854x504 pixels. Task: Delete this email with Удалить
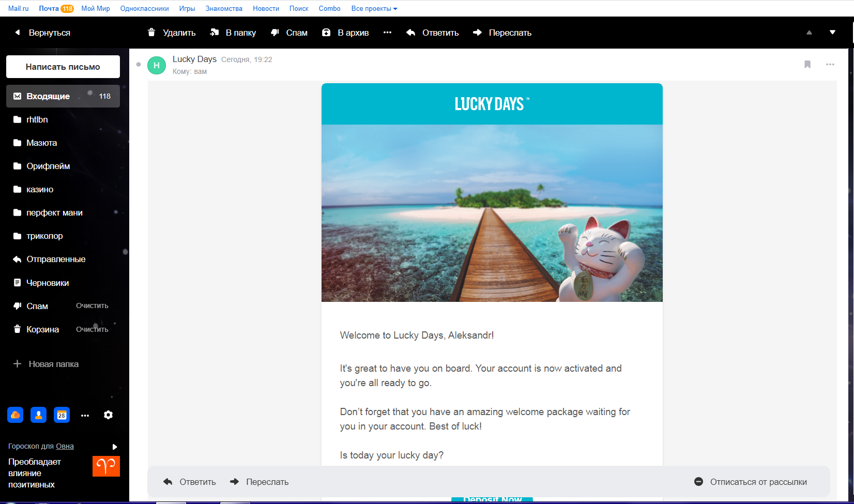click(x=172, y=33)
